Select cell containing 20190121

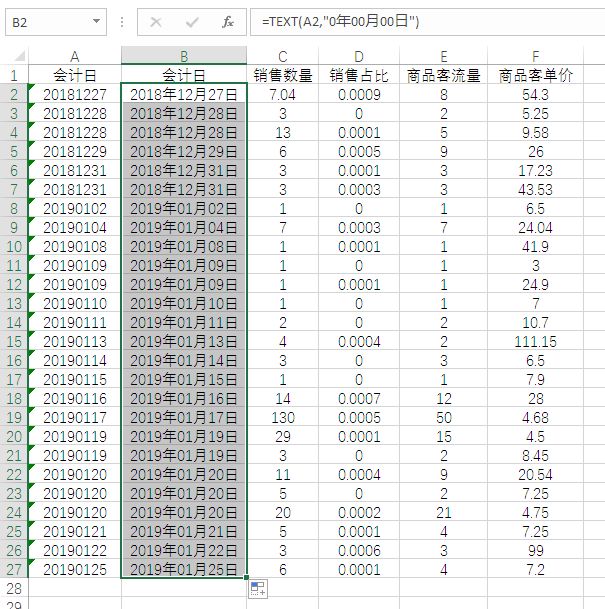pyautogui.click(x=75, y=531)
